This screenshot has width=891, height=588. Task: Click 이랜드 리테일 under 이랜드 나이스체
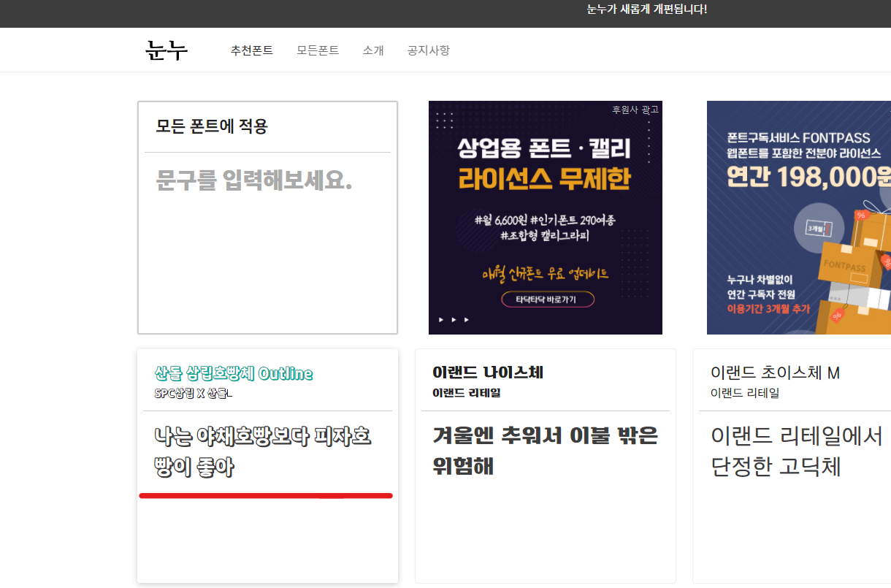point(466,393)
